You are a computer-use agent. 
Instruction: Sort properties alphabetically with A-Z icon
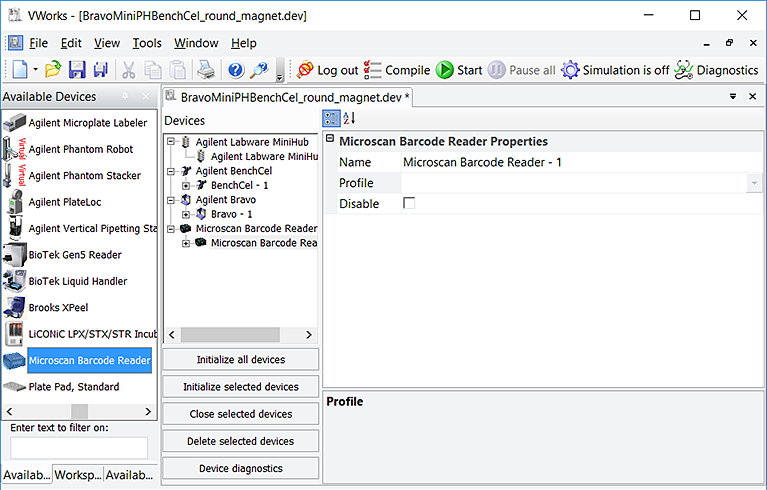coord(349,118)
